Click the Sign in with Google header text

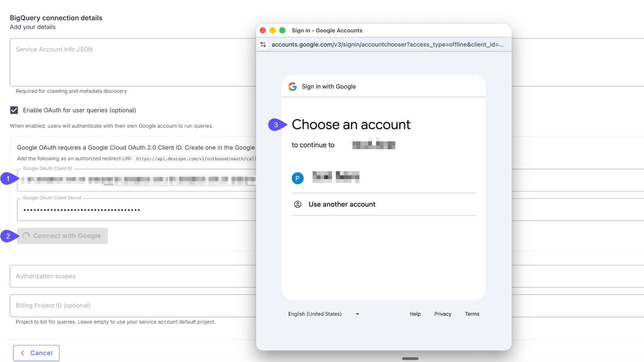coord(329,87)
